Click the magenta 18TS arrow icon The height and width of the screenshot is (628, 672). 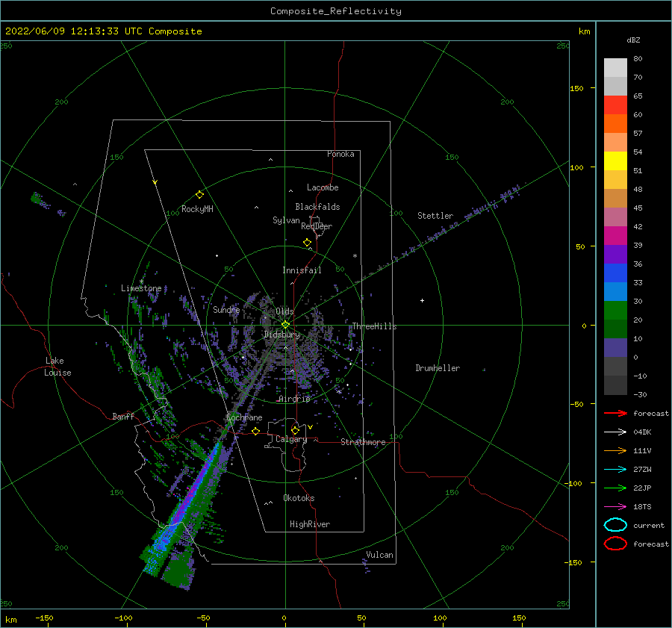(x=615, y=507)
